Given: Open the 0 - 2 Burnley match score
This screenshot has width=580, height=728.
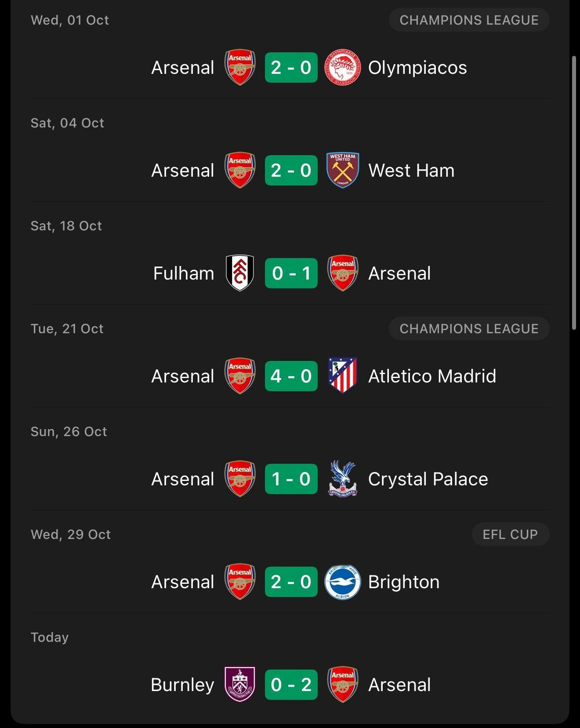Looking at the screenshot, I should pyautogui.click(x=291, y=684).
